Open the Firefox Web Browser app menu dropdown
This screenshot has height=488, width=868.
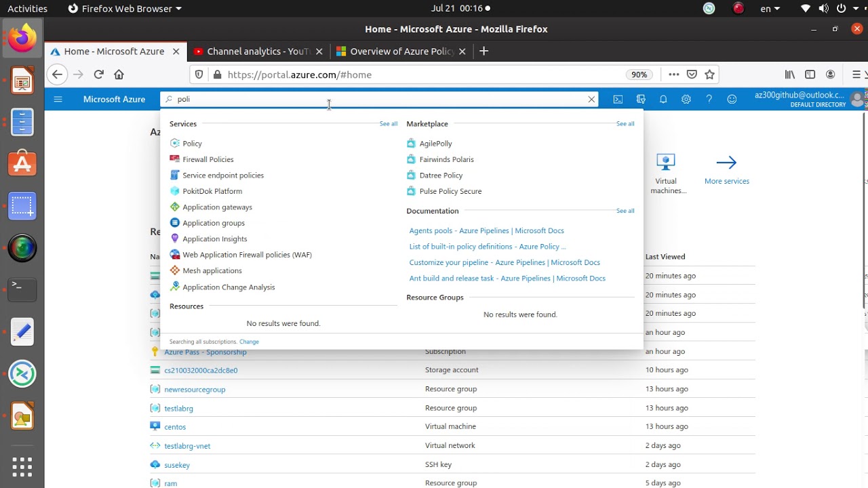coord(125,9)
